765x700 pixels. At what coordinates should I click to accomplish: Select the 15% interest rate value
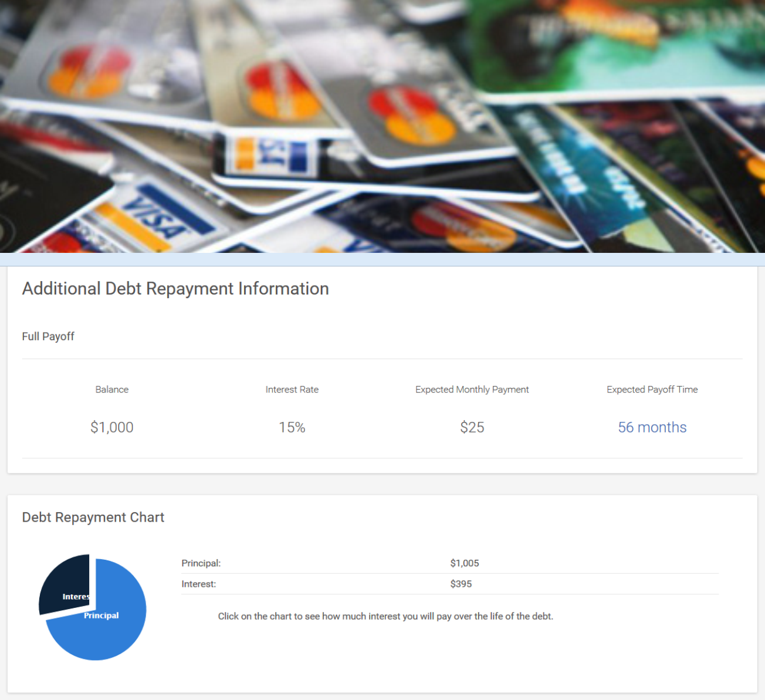point(292,427)
